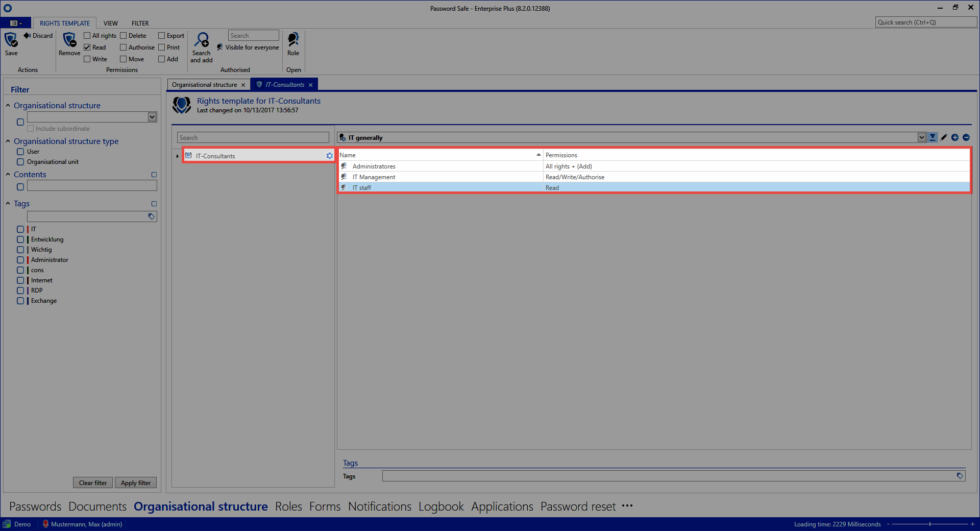Open the ribbon application menu dropdown
Viewport: 980px width, 531px height.
coord(16,23)
